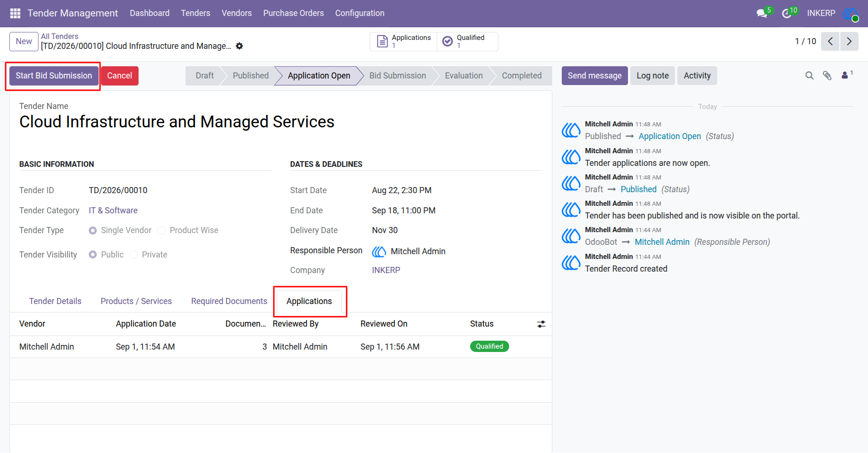Open attachments via the paperclip icon

(x=827, y=76)
